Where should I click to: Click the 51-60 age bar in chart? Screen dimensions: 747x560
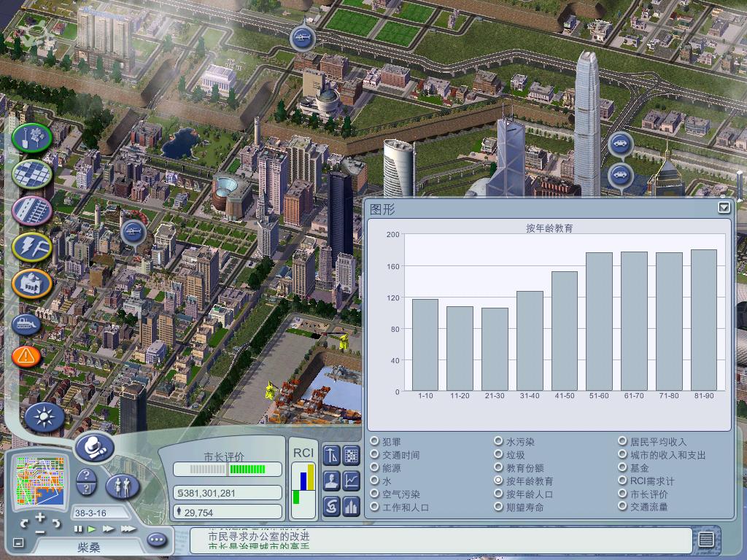click(599, 322)
